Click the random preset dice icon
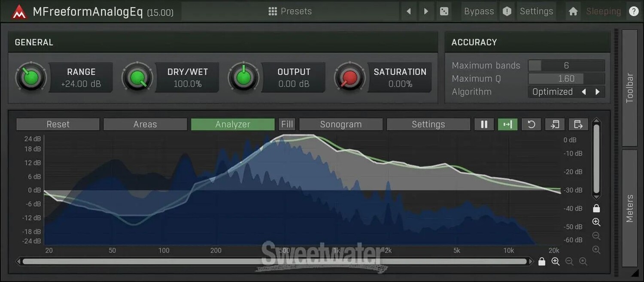 tap(444, 11)
